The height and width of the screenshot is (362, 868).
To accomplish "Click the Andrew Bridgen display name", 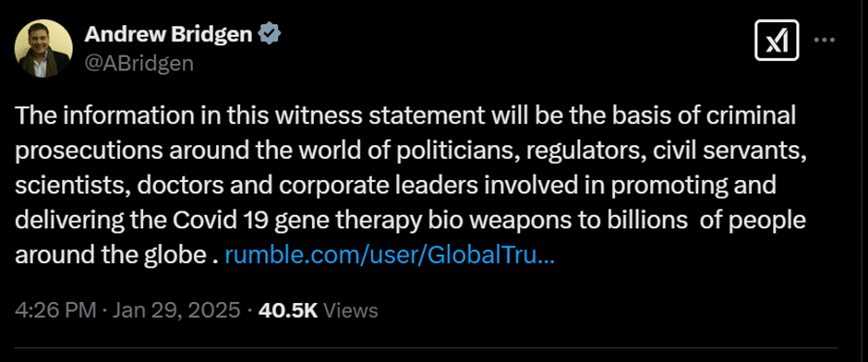I will (x=169, y=35).
